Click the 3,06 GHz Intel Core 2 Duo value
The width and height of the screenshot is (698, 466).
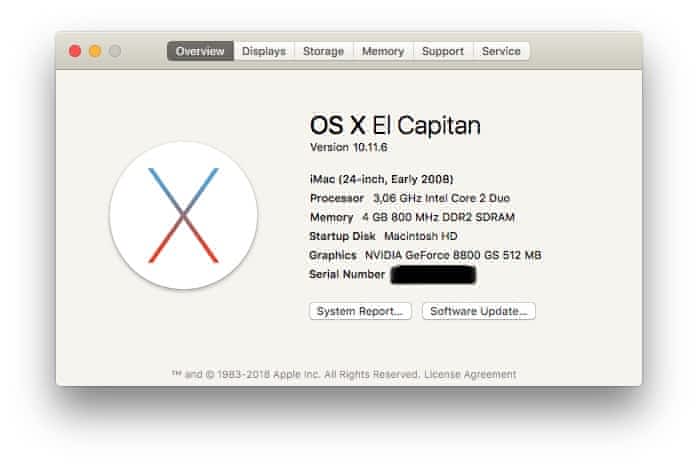pyautogui.click(x=442, y=199)
